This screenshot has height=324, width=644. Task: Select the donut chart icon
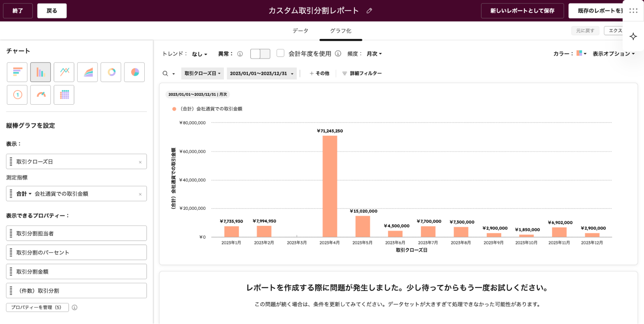coord(111,72)
